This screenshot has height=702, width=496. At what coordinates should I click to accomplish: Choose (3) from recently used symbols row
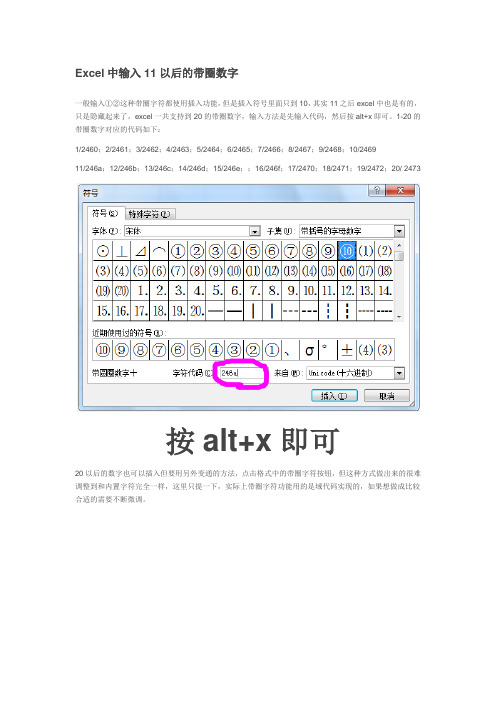385,350
